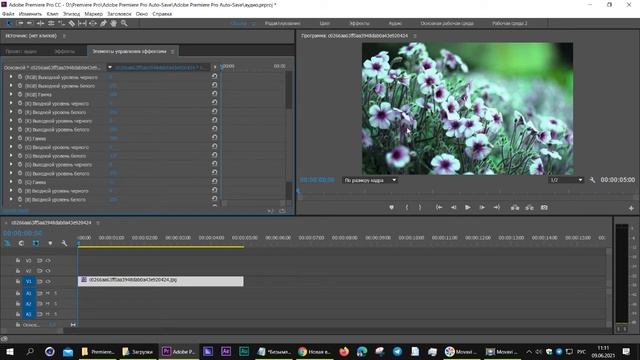This screenshot has width=640, height=360.
Task: Open master clip dropdown in effect controls
Action: 110,67
